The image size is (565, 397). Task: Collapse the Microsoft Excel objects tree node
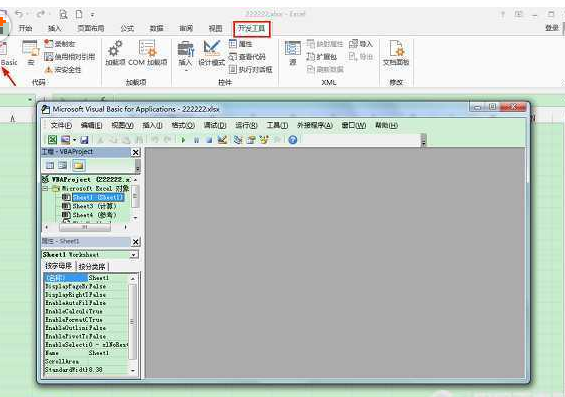click(45, 188)
